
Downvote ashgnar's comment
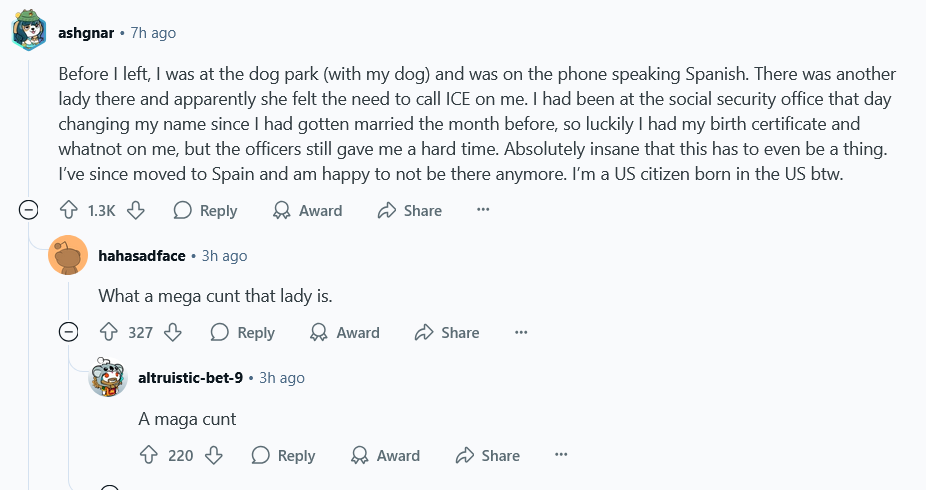(137, 210)
